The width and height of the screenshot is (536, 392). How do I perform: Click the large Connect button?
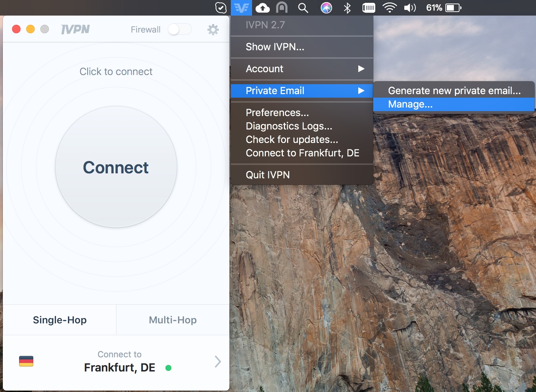(x=116, y=167)
